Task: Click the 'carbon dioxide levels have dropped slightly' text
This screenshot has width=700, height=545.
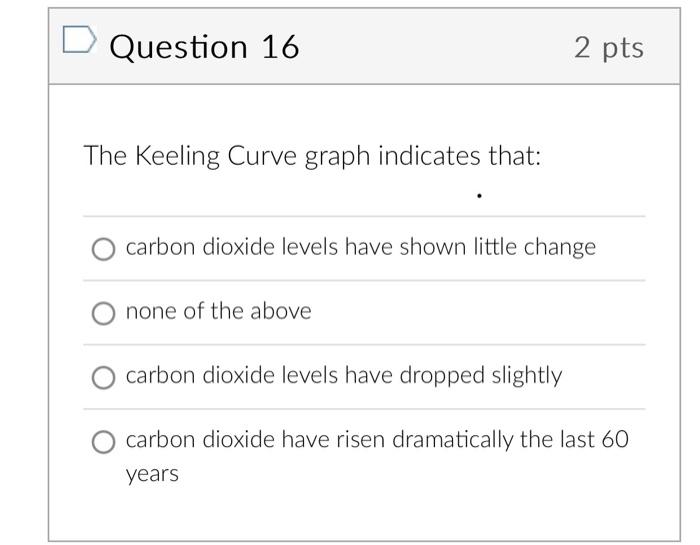Action: (343, 376)
